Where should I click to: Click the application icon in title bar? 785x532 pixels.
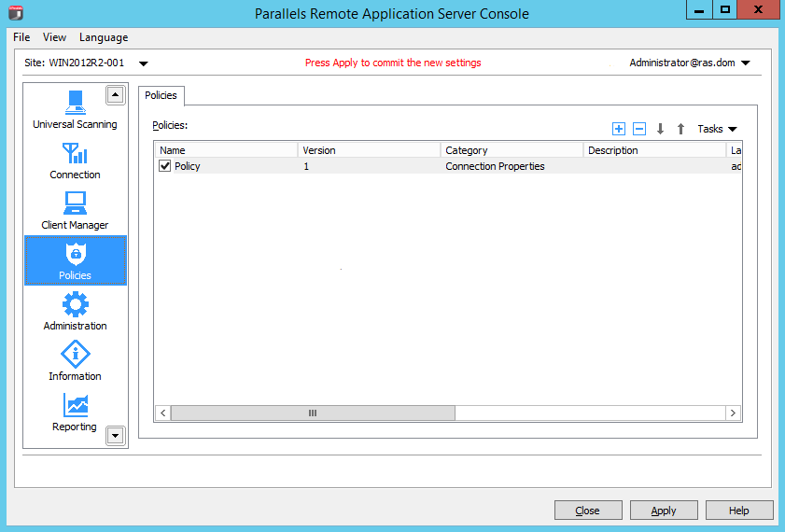coord(16,12)
